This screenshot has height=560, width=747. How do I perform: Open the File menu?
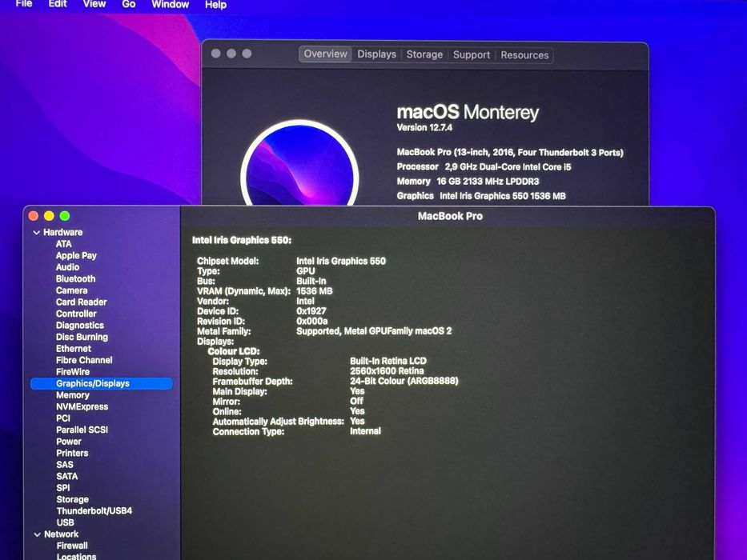coord(24,4)
